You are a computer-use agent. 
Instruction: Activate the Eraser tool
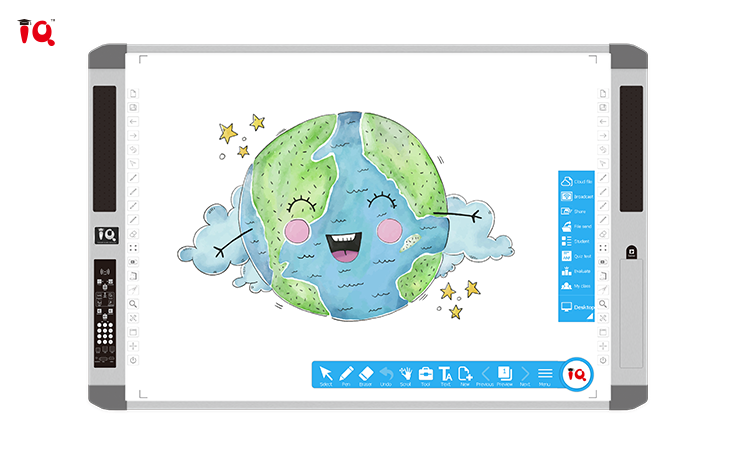click(x=365, y=374)
